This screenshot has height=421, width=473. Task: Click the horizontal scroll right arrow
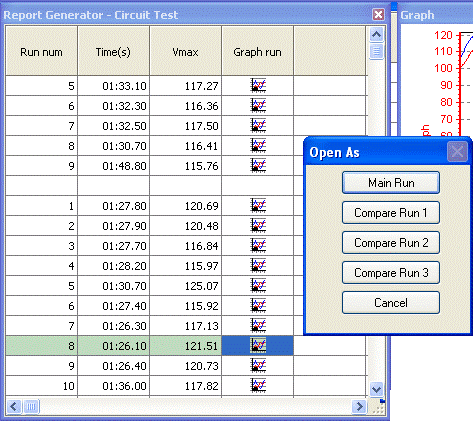[x=359, y=406]
